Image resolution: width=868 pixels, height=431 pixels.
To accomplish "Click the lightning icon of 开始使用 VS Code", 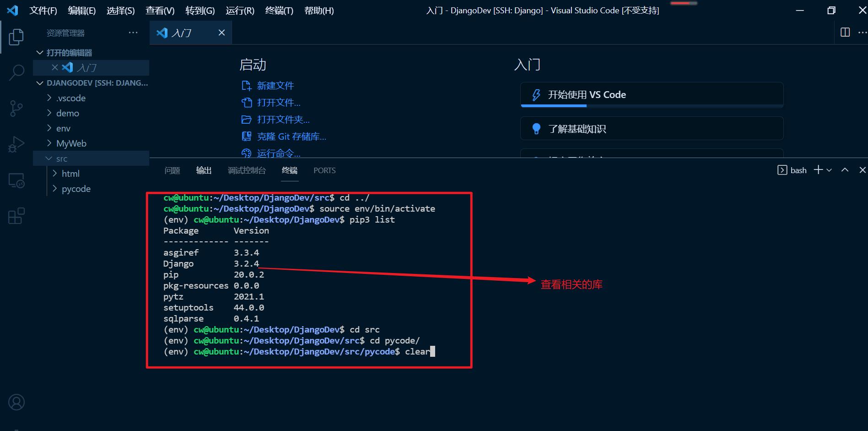I will (x=536, y=95).
